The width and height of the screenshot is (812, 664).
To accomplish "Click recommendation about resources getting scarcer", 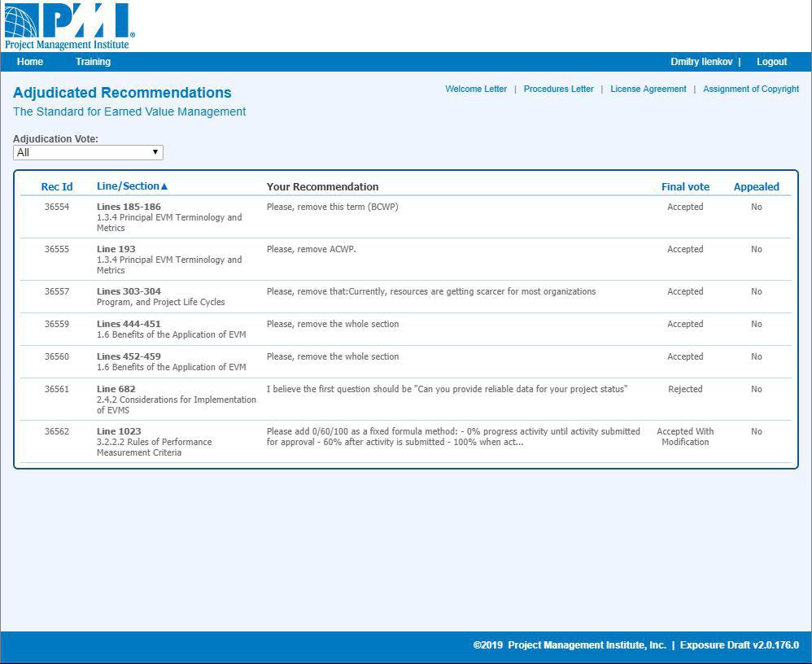I will click(x=431, y=291).
